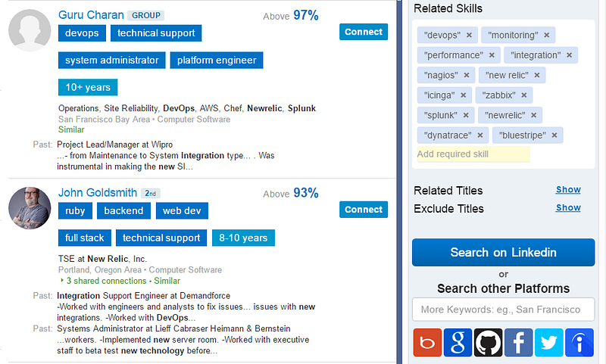Focus the More Keywords input box
This screenshot has width=606, height=364.
[x=503, y=310]
